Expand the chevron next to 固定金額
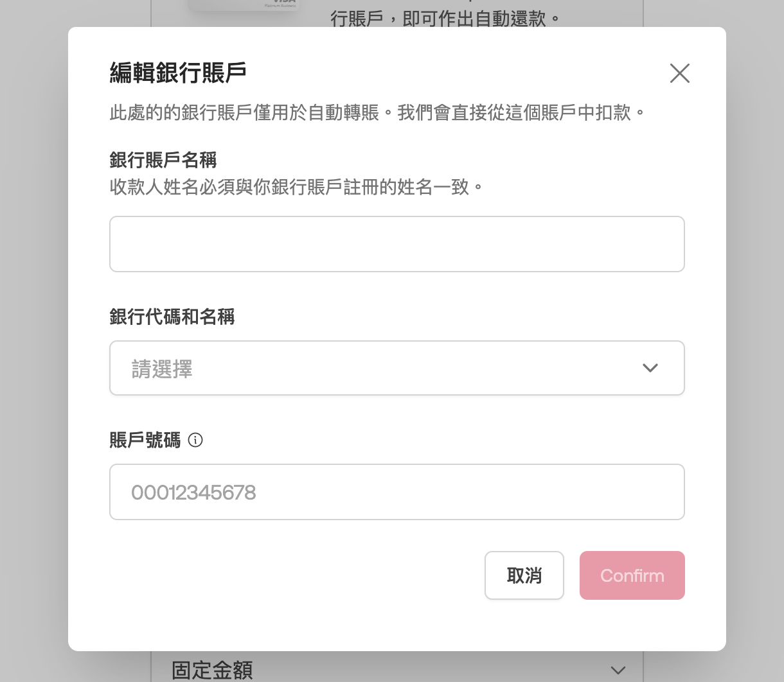This screenshot has width=784, height=682. [618, 670]
